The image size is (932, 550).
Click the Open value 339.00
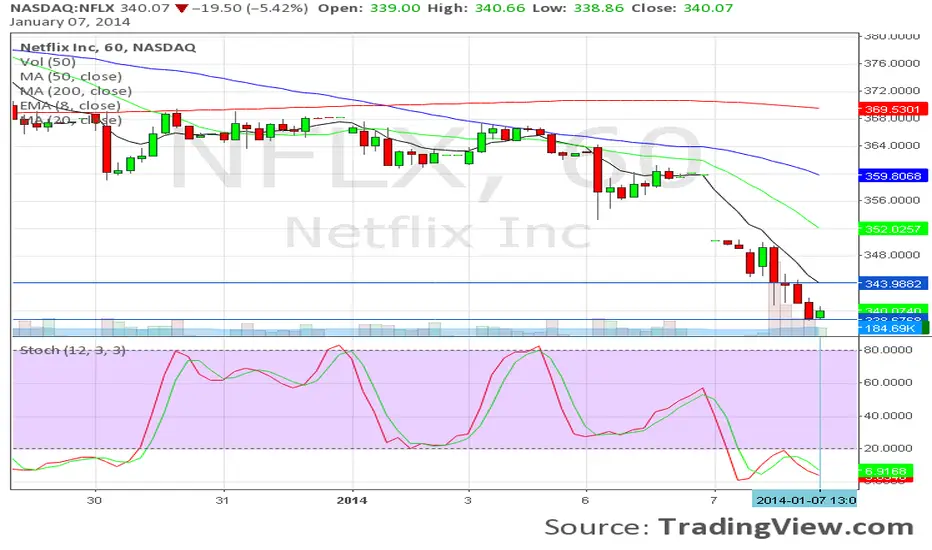click(x=395, y=8)
